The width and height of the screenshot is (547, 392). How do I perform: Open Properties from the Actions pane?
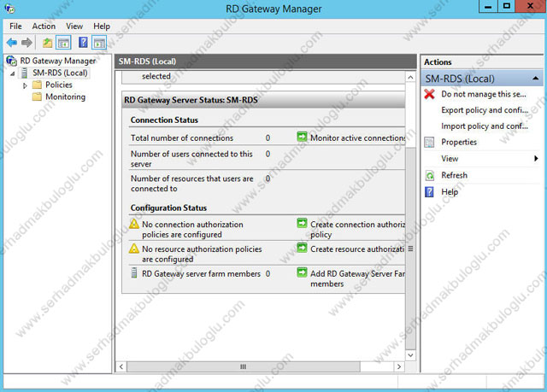(459, 142)
